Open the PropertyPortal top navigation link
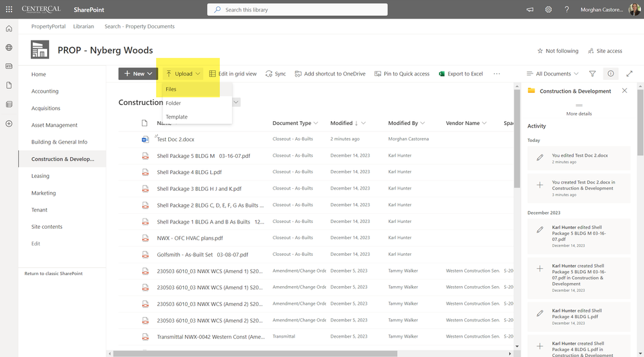 click(x=48, y=26)
